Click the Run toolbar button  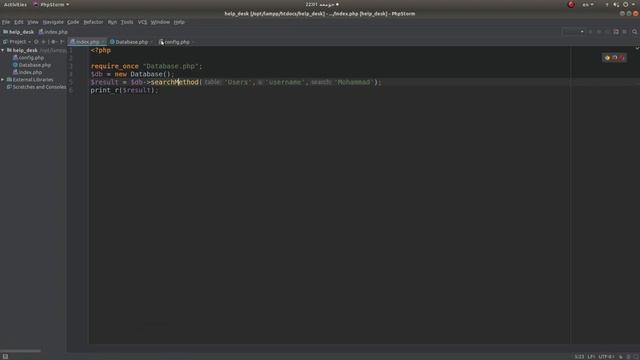click(591, 32)
